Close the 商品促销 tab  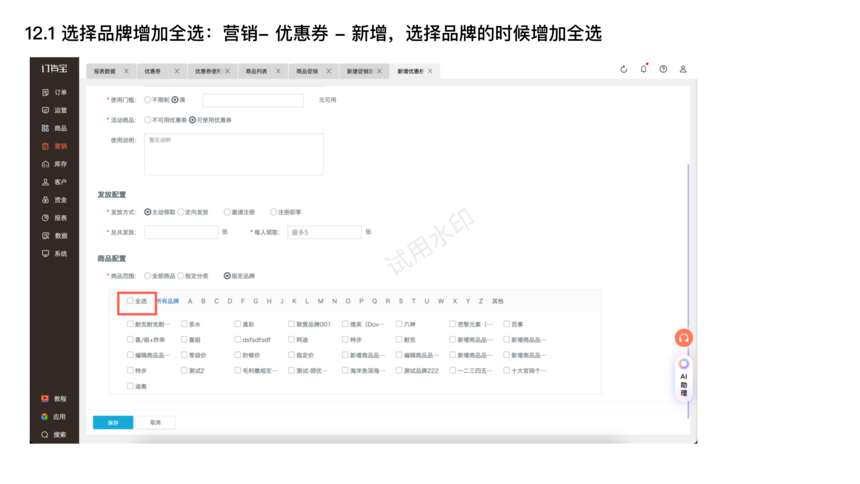pos(329,71)
